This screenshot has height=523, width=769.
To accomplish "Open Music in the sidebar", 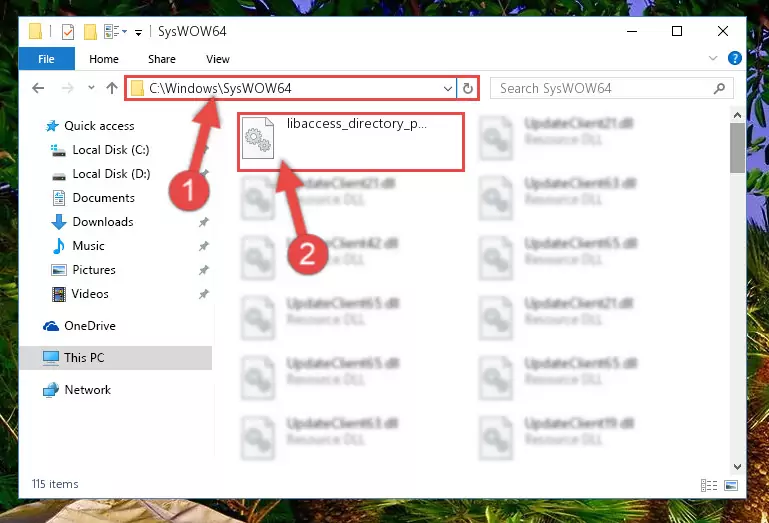I will [88, 246].
